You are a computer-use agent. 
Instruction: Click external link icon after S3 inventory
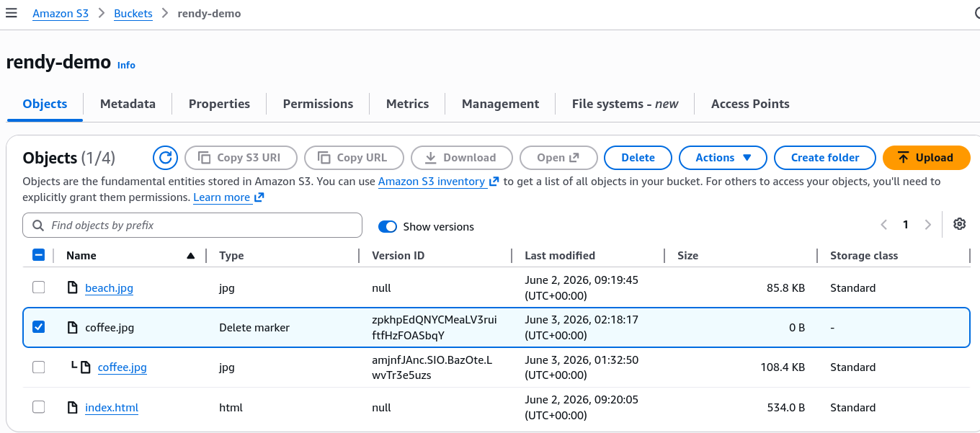point(494,182)
